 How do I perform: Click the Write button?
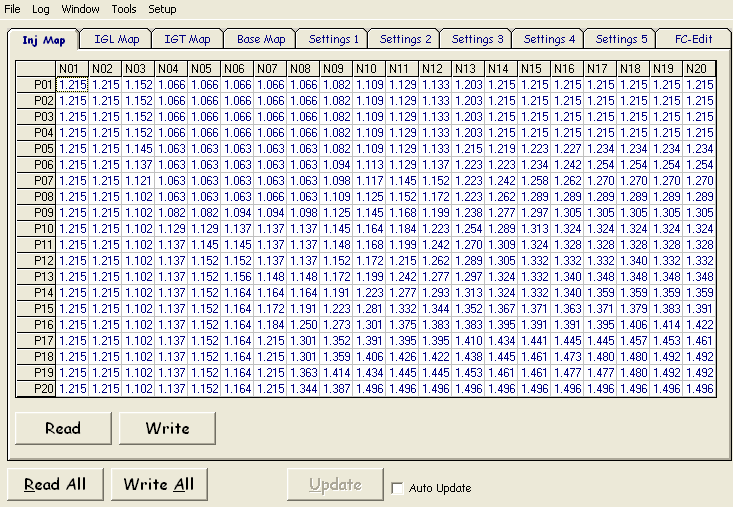[167, 428]
